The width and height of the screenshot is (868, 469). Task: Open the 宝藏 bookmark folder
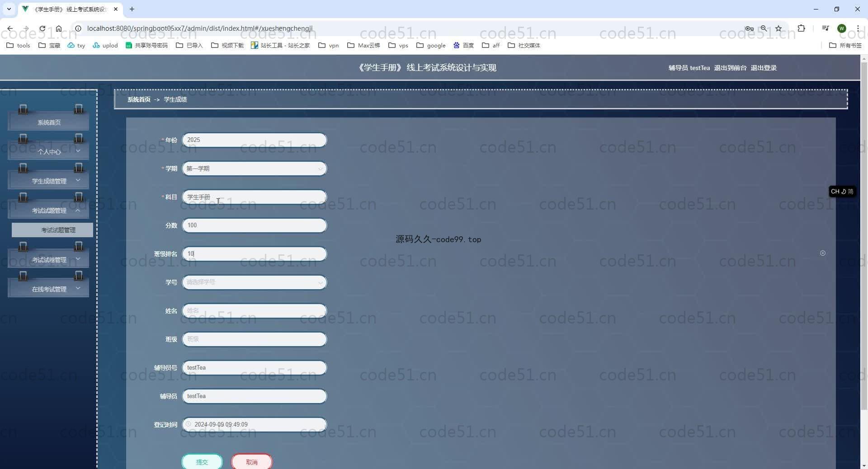pos(49,45)
